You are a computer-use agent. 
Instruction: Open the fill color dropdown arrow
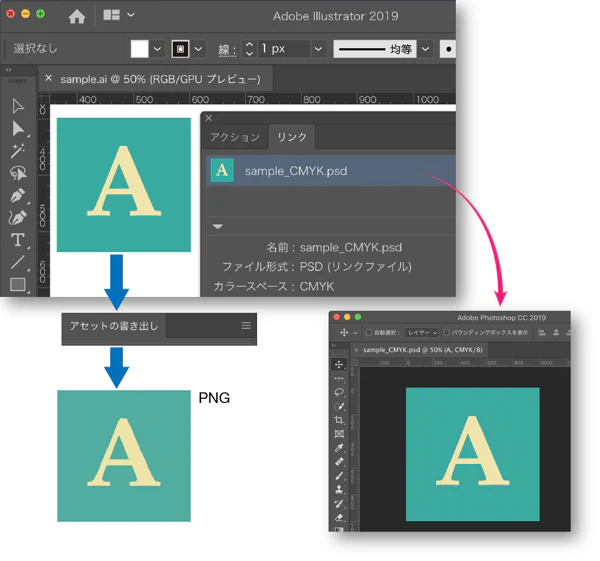point(157,49)
